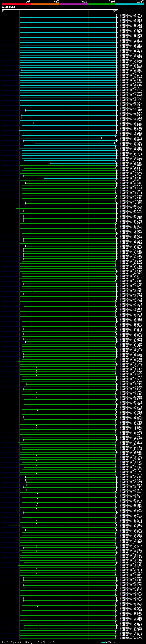
Task: Select label UniRef100_Q8W4X0
Action: click(131, 123)
